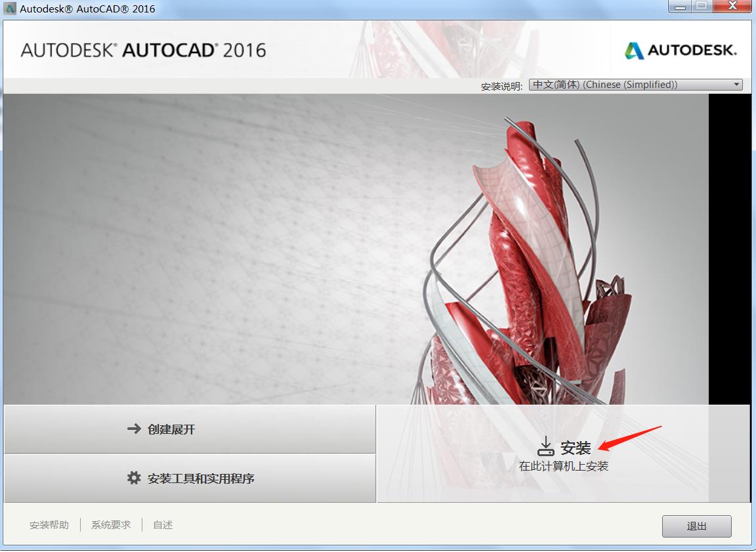Image resolution: width=756 pixels, height=552 pixels.
Task: Click the download icon beside 安装
Action: 545,448
